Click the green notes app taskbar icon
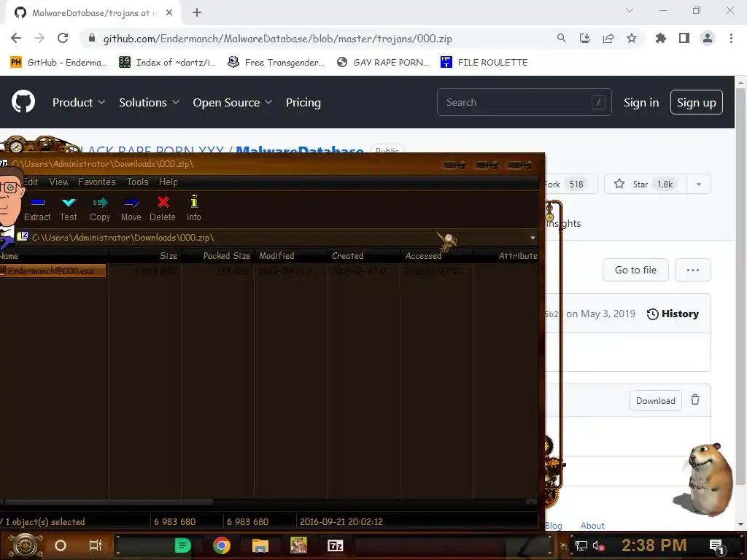Viewport: 747px width, 560px height. [x=183, y=545]
